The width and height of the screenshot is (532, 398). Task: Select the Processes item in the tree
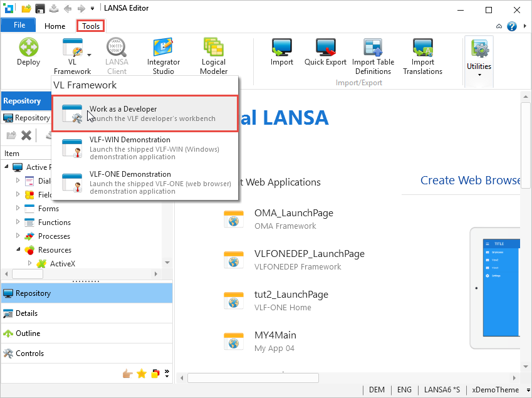pyautogui.click(x=54, y=236)
